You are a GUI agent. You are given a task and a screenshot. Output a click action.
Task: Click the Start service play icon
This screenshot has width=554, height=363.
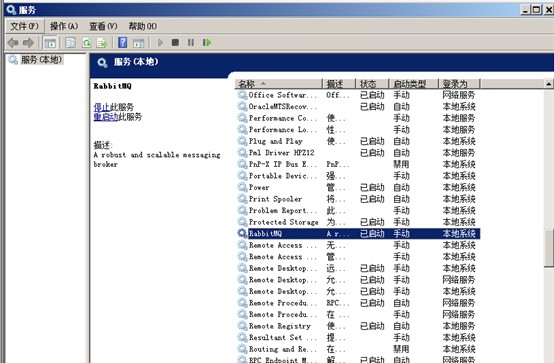160,43
